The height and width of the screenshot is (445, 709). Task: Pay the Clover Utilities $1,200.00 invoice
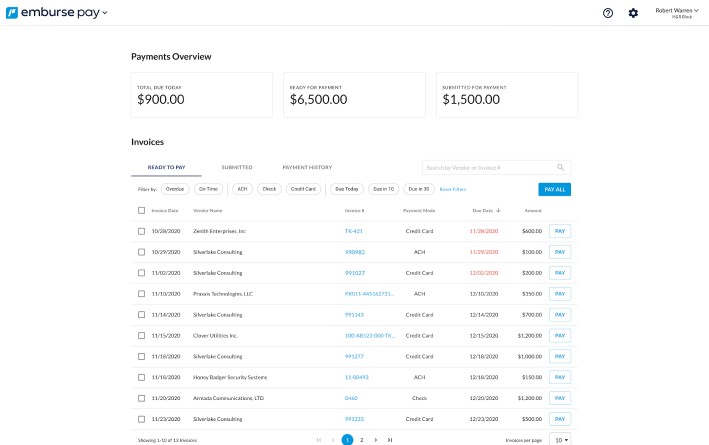(x=560, y=336)
